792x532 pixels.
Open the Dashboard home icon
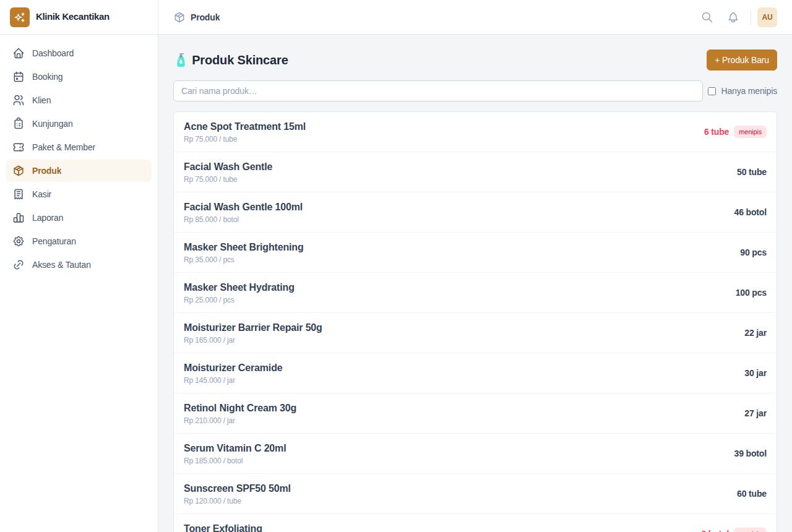point(19,53)
